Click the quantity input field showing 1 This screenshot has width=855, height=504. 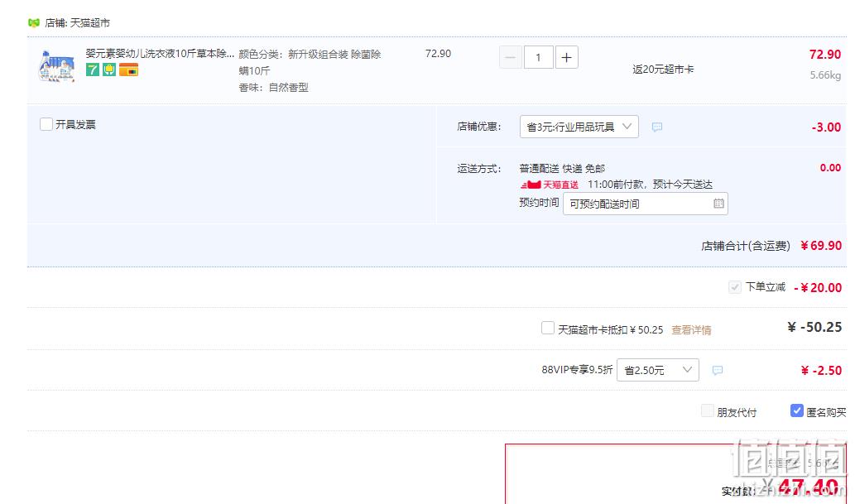538,57
